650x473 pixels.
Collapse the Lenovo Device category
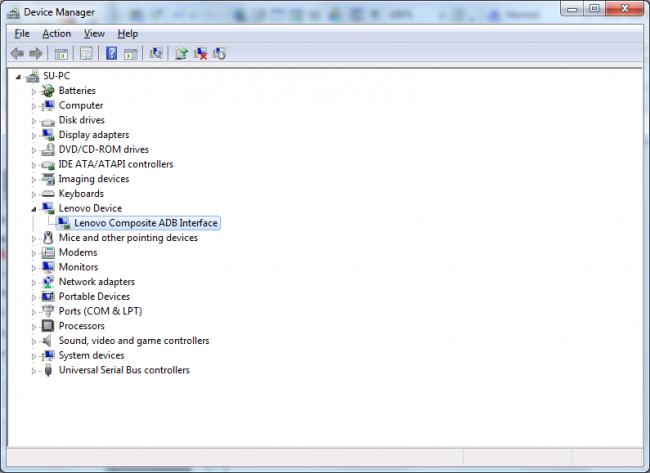(34, 209)
